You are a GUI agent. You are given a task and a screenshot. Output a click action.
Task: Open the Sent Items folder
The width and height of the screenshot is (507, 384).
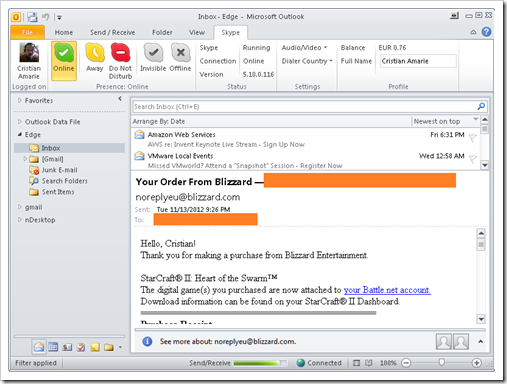point(52,192)
